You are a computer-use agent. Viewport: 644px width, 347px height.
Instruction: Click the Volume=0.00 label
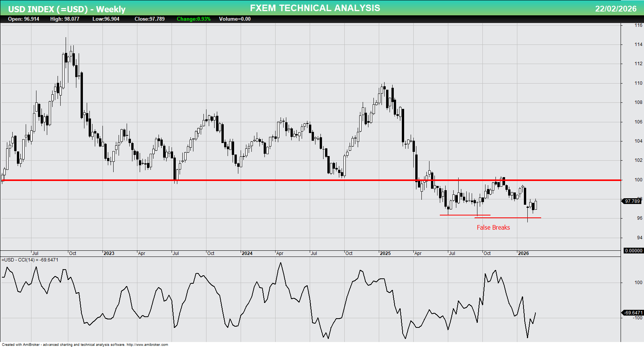pos(234,19)
